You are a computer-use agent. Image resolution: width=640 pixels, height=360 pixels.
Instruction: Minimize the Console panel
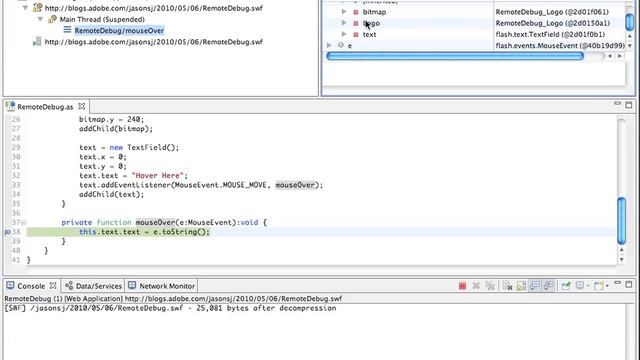coord(618,283)
